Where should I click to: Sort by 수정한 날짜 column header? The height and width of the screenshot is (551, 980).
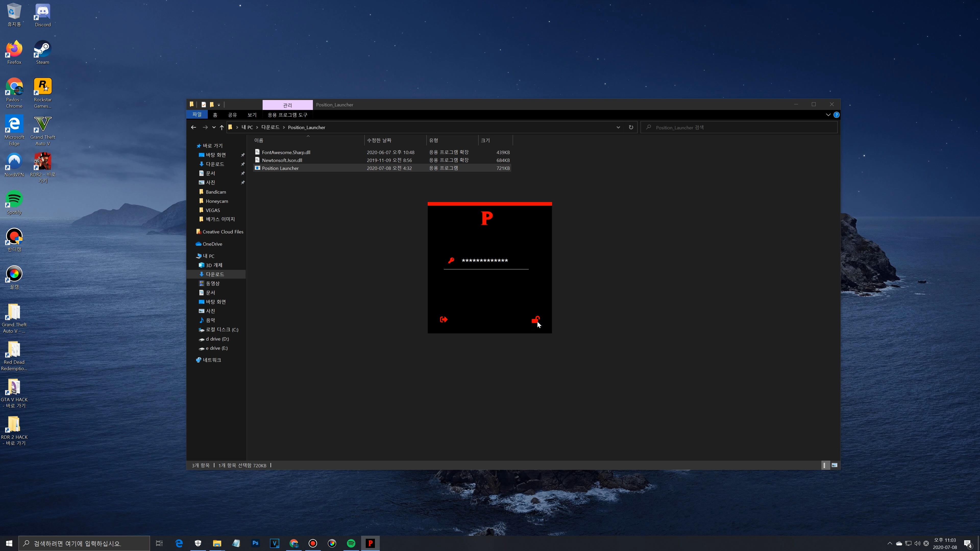click(379, 140)
